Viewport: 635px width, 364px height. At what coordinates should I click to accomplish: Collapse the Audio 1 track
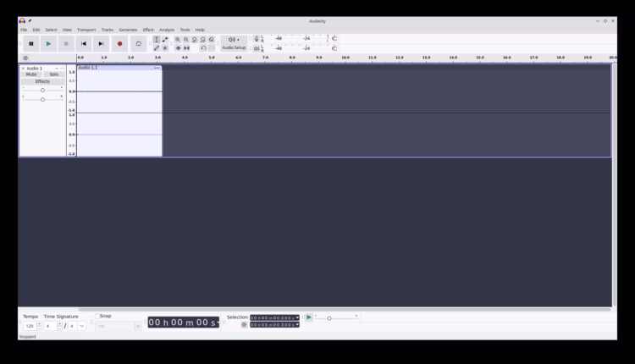pyautogui.click(x=57, y=69)
